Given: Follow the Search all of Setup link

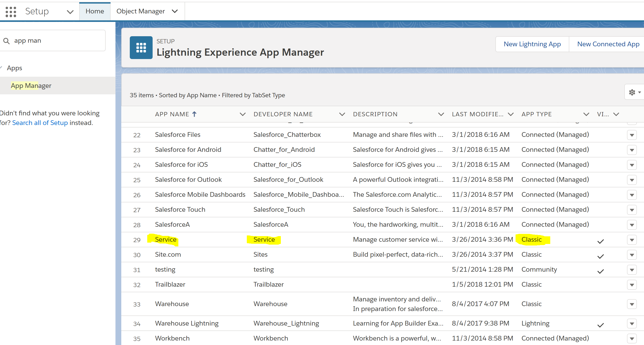Looking at the screenshot, I should point(40,123).
